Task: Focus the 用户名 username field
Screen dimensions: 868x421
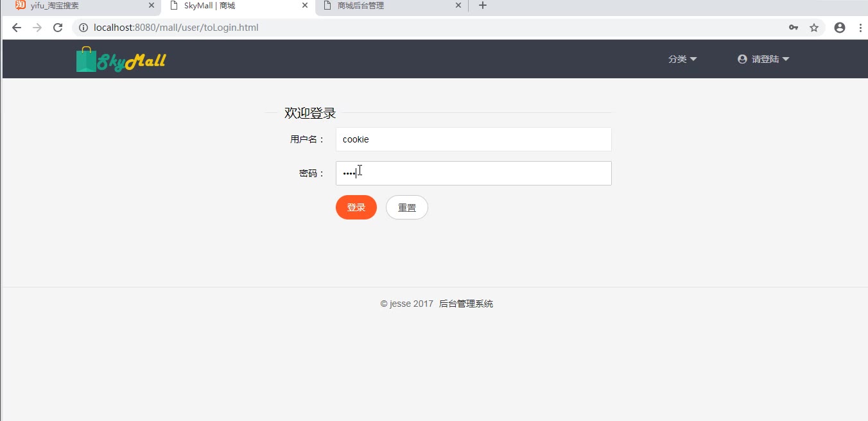Action: [x=473, y=139]
